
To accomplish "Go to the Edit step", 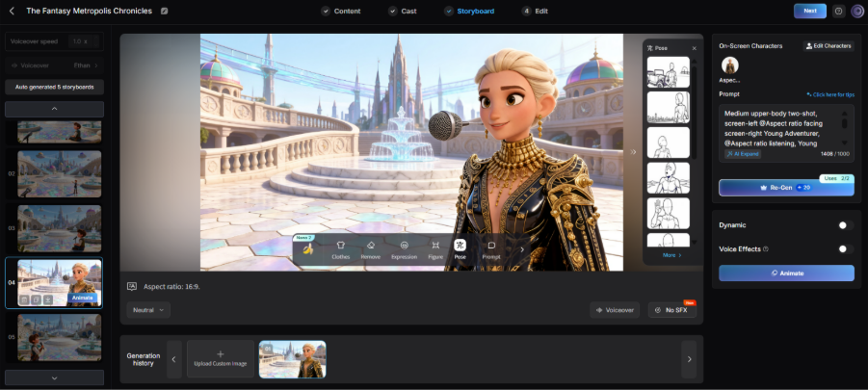I will 536,11.
